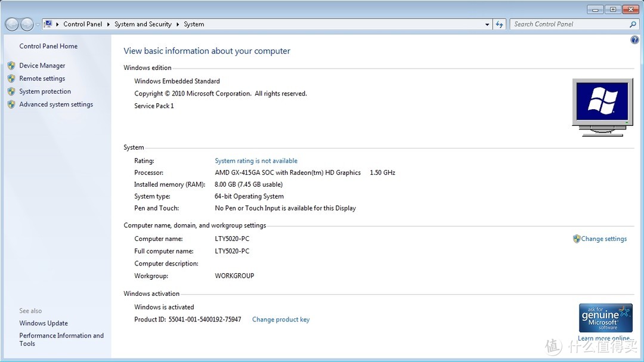This screenshot has width=644, height=362.
Task: Click the magnifier icon in search box
Action: click(633, 24)
